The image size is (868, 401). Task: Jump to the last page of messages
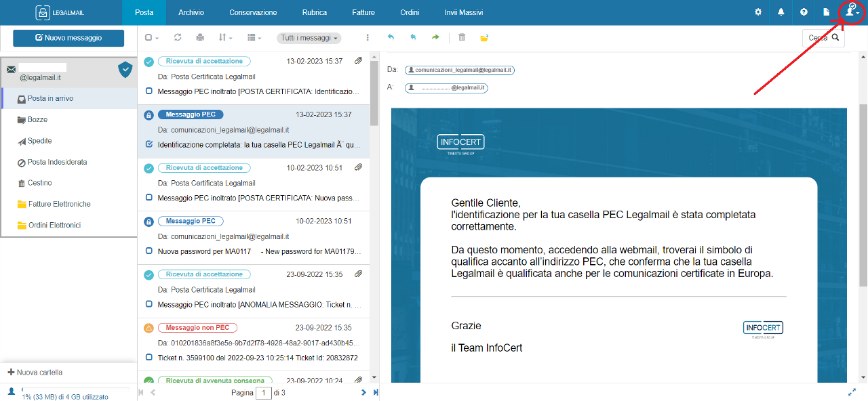375,393
